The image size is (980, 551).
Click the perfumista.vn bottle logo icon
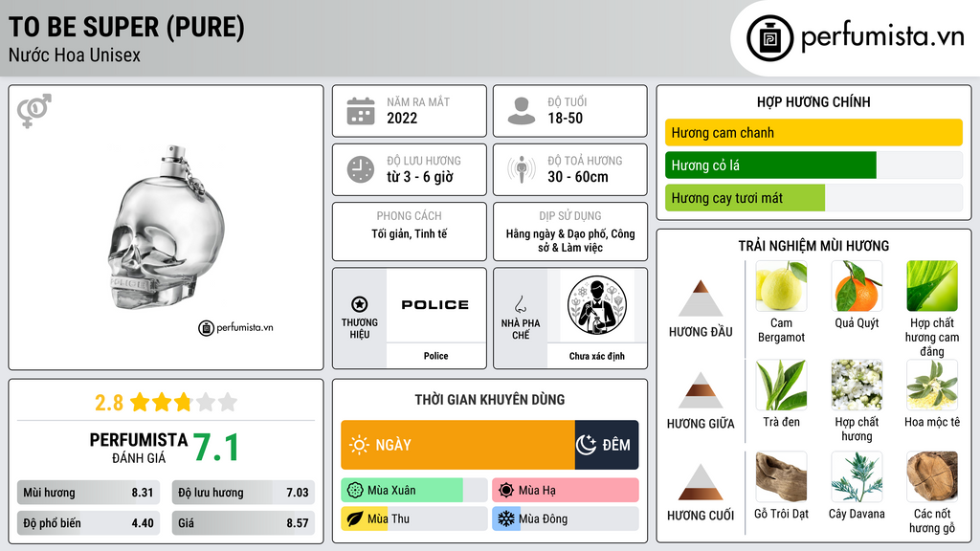coord(769,38)
